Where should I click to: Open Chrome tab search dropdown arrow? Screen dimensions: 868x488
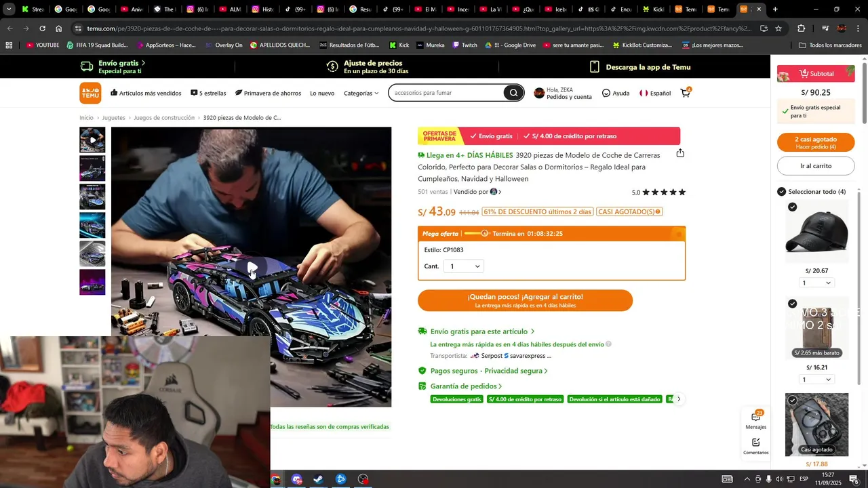click(9, 9)
